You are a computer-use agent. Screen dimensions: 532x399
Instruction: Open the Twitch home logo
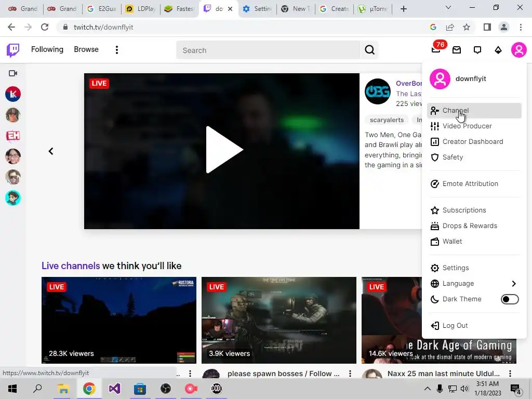pyautogui.click(x=13, y=50)
